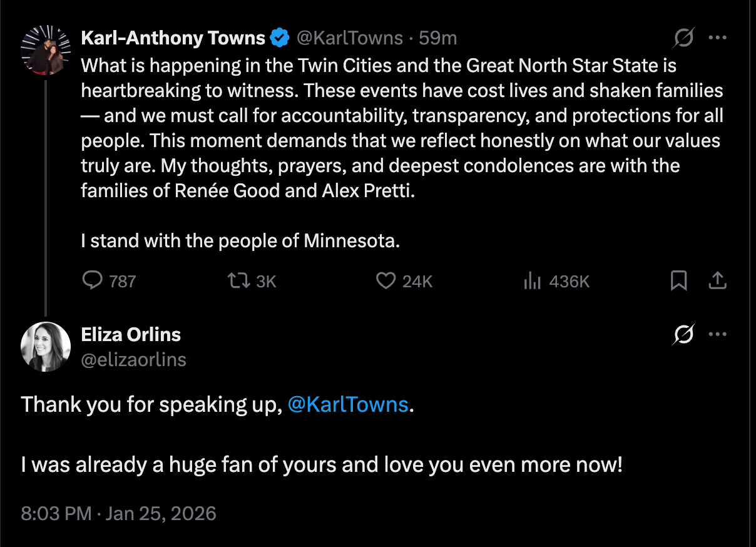The height and width of the screenshot is (547, 756).
Task: Click Grok icon on Karl-Anthony Towns' post
Action: pos(683,39)
